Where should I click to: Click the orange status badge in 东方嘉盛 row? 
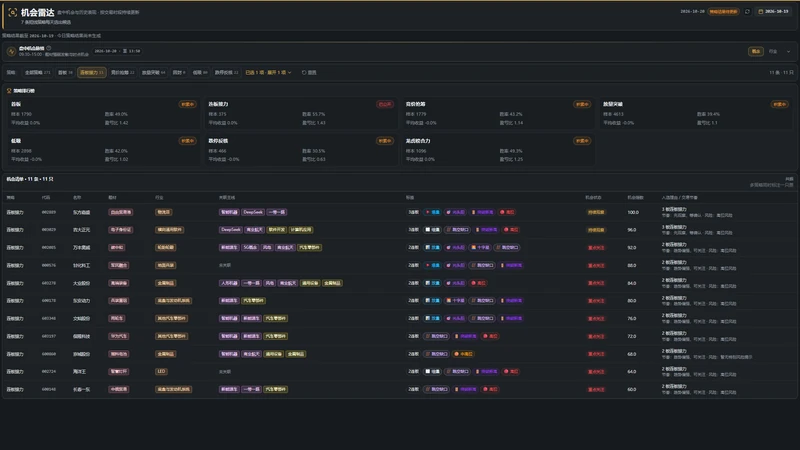(x=596, y=212)
